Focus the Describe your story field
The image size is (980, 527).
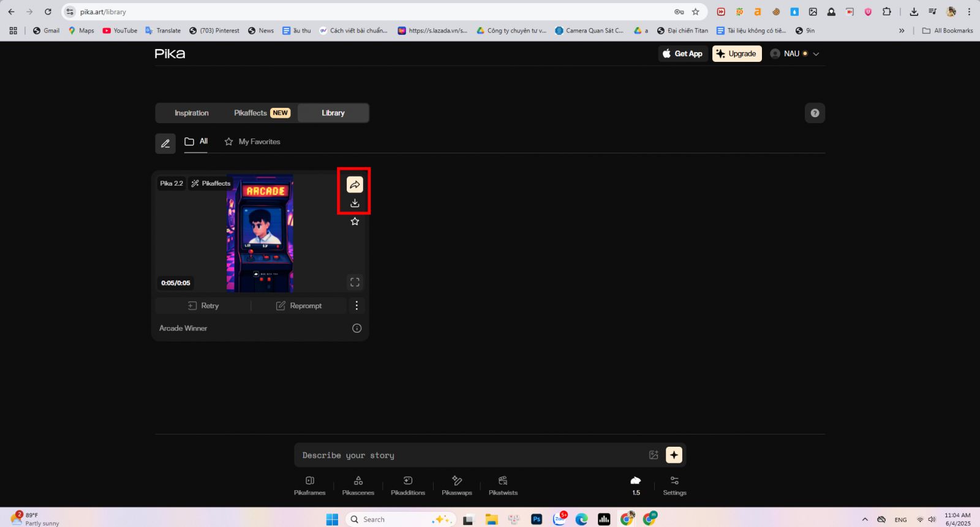tap(472, 455)
